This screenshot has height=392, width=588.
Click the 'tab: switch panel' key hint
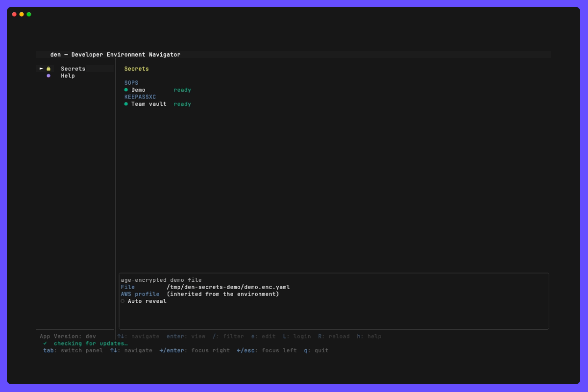[x=73, y=350]
